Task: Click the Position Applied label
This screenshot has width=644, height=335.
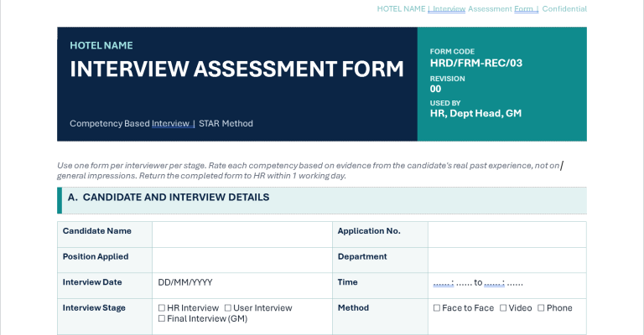Action: coord(96,256)
